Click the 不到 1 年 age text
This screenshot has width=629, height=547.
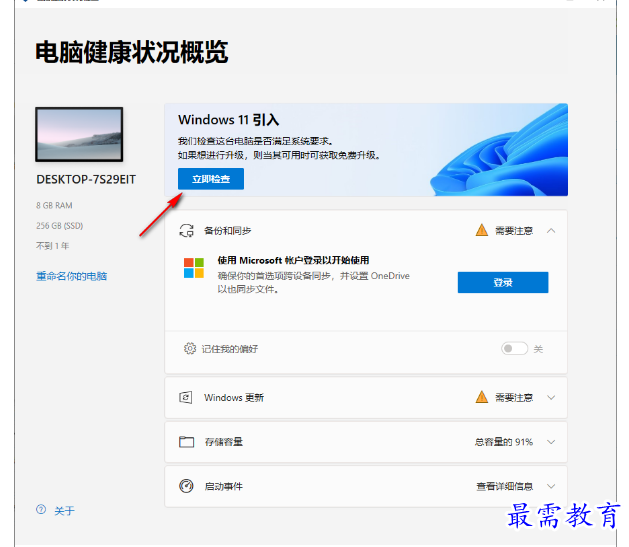[x=53, y=246]
